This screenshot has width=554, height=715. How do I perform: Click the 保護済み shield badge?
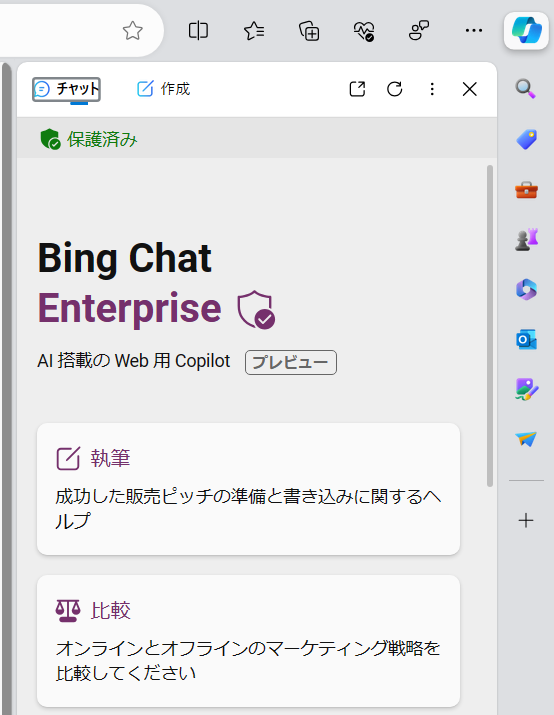pyautogui.click(x=88, y=139)
